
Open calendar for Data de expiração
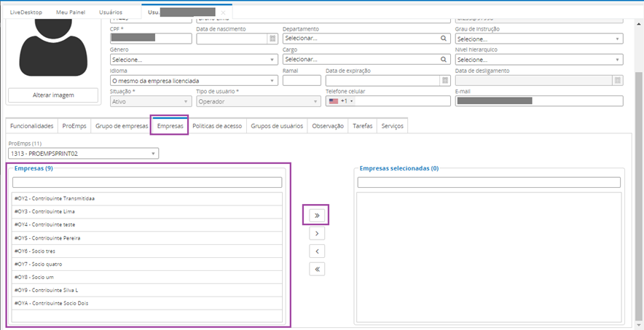[x=445, y=80]
